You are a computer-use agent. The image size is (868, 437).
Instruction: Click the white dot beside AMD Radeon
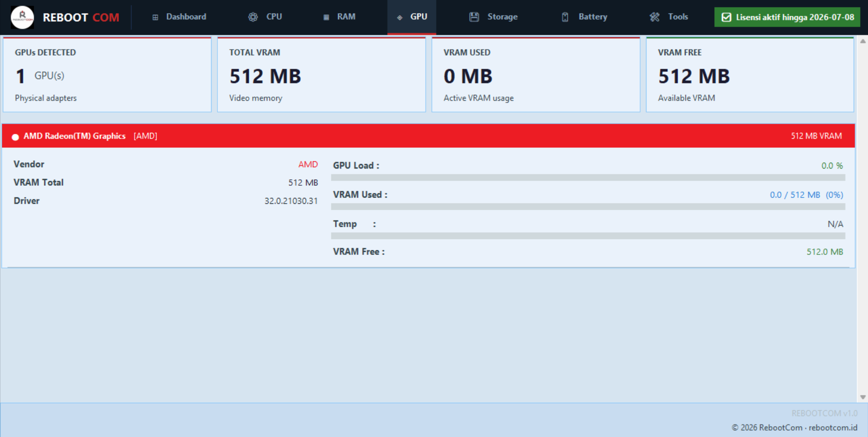pyautogui.click(x=15, y=137)
